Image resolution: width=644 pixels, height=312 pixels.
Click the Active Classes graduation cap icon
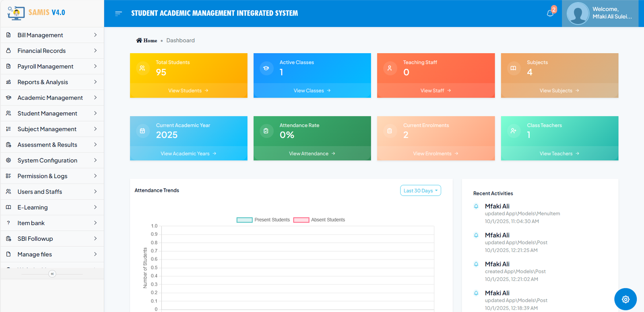(x=266, y=68)
